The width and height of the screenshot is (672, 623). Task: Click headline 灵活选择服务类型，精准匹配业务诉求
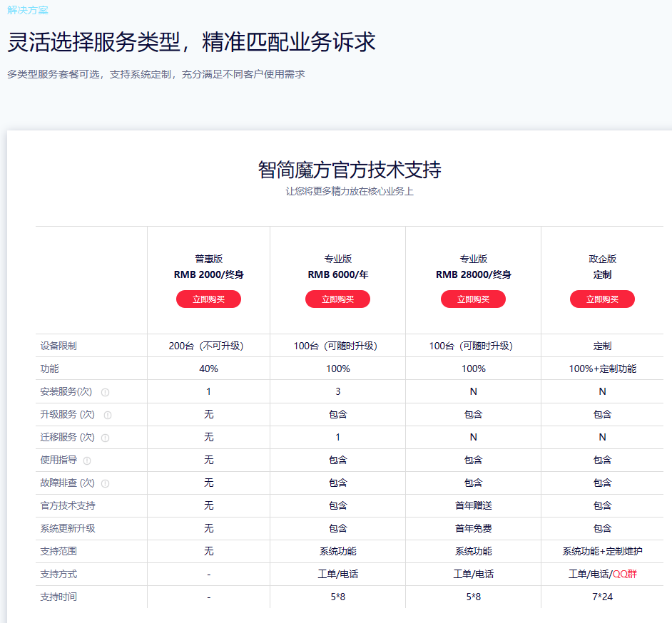192,42
